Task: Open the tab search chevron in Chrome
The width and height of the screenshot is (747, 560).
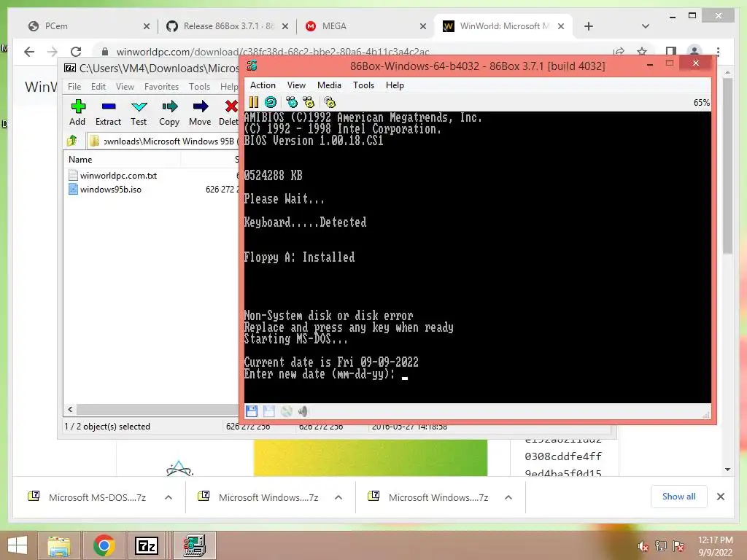Action: point(645,26)
